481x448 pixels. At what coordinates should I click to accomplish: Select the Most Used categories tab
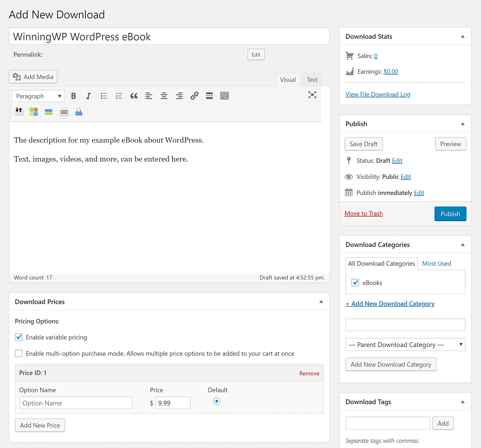click(x=437, y=264)
